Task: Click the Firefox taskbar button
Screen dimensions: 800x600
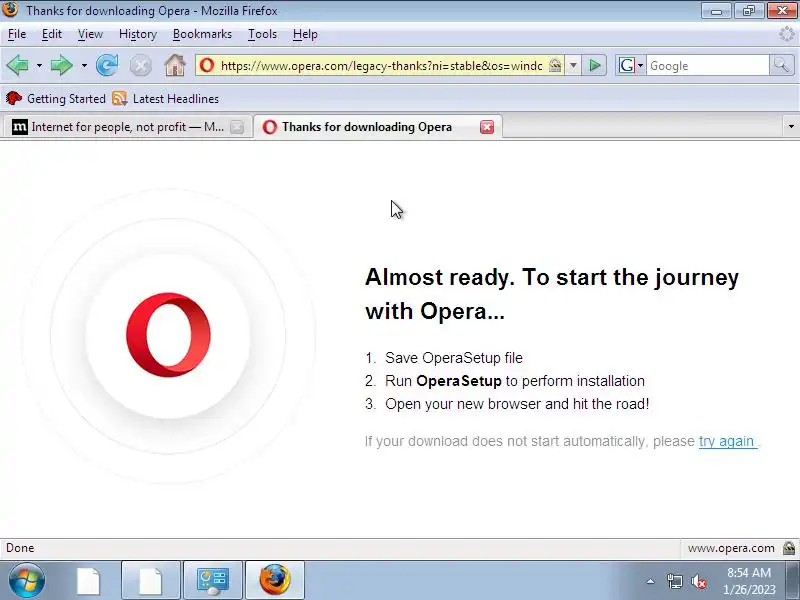Action: tap(275, 581)
